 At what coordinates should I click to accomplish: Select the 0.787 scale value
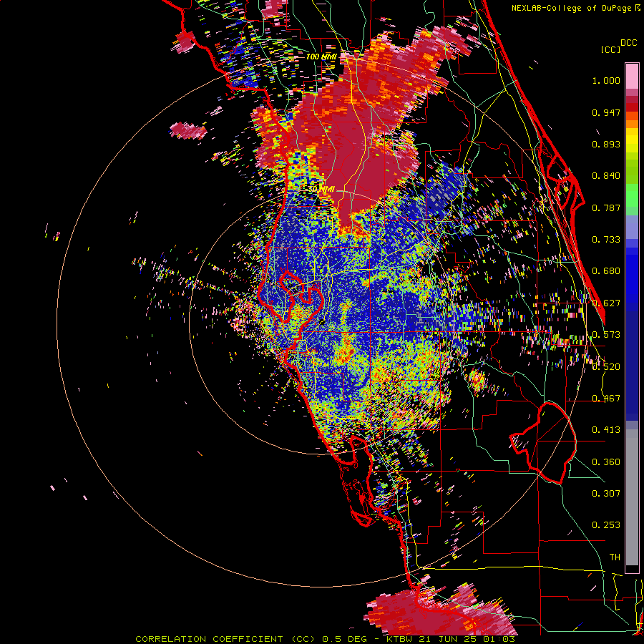[606, 208]
